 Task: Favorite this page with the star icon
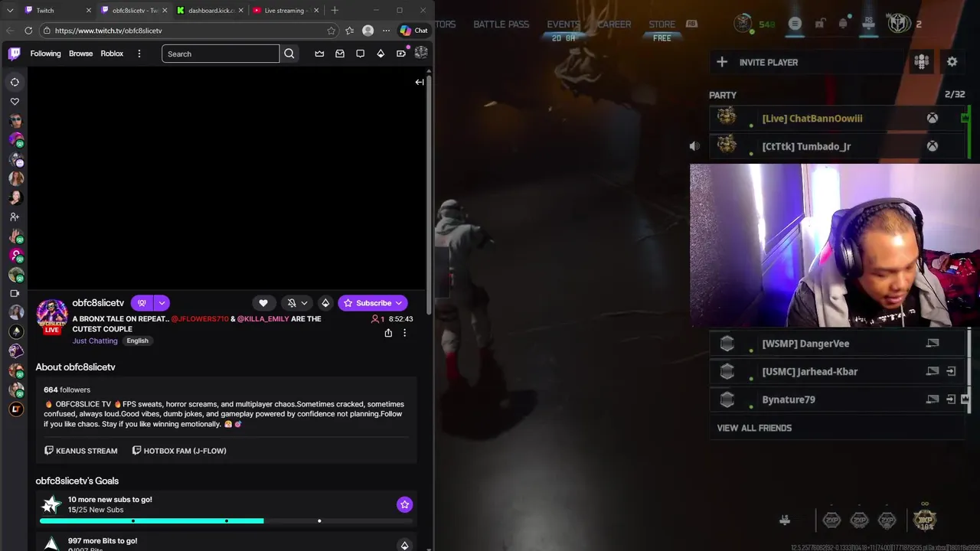(331, 31)
